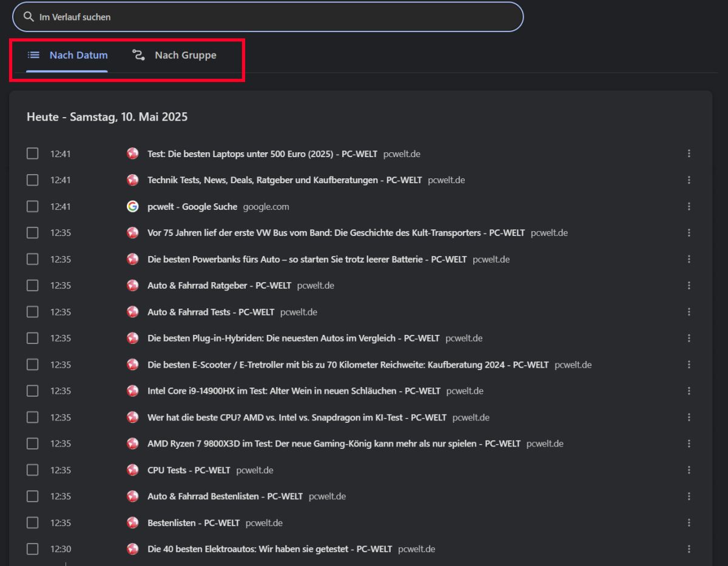Click PC-WELT favicon beside Intel Core i9-14900HX
The width and height of the screenshot is (728, 566).
pyautogui.click(x=132, y=391)
